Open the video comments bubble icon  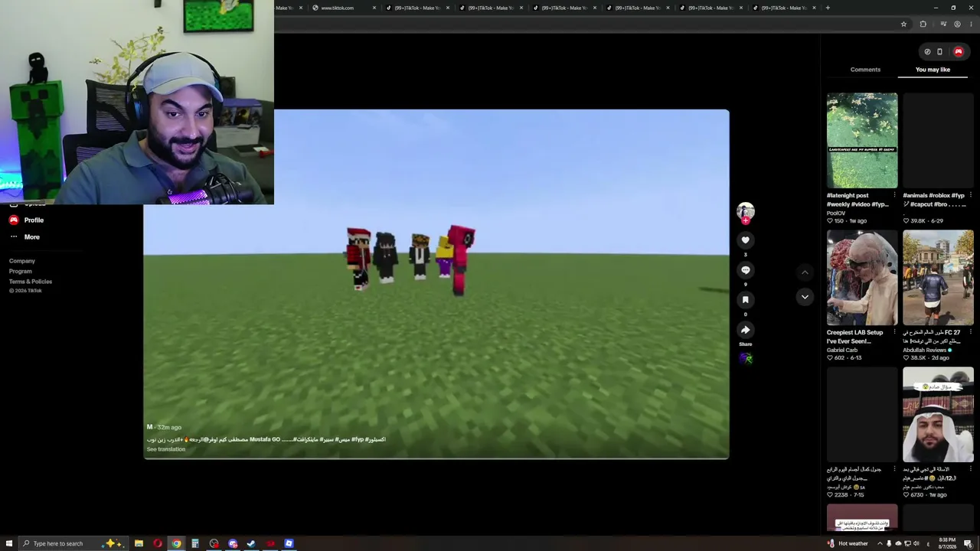point(745,270)
